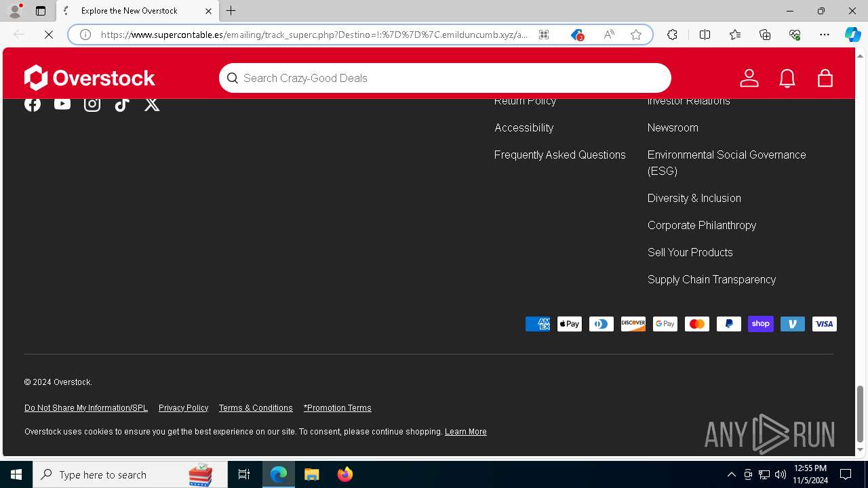Open Edge Favorites star list icon
The height and width of the screenshot is (488, 868).
pos(735,35)
